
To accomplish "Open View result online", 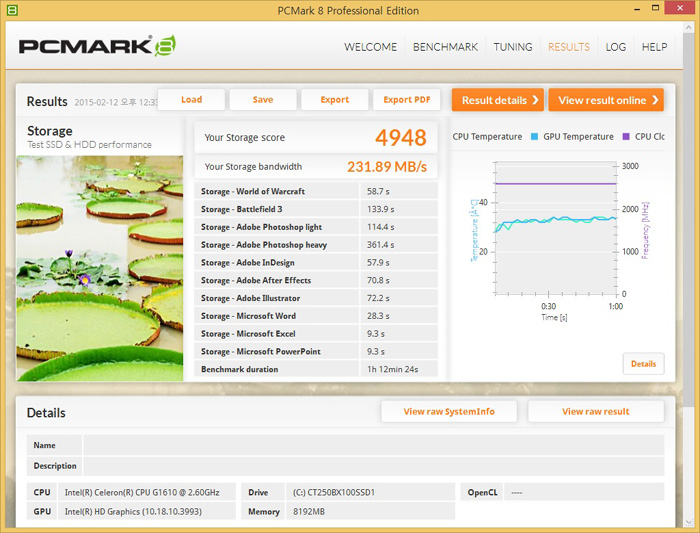I will tap(606, 100).
